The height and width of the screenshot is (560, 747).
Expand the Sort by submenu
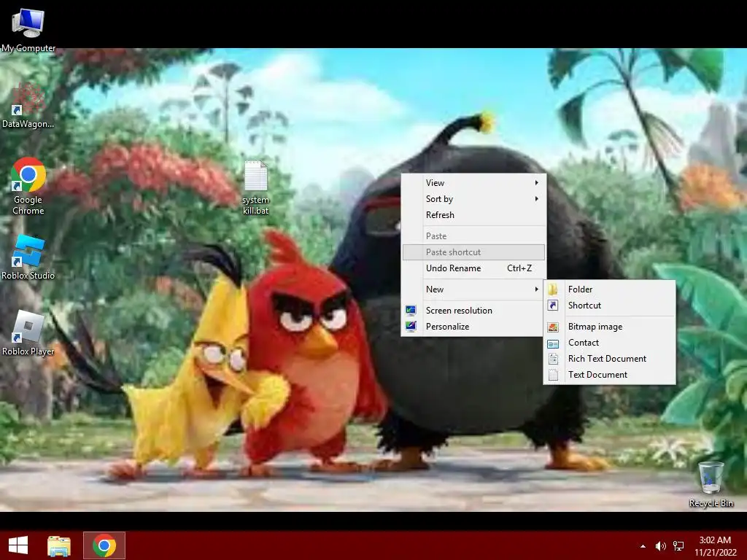point(474,199)
